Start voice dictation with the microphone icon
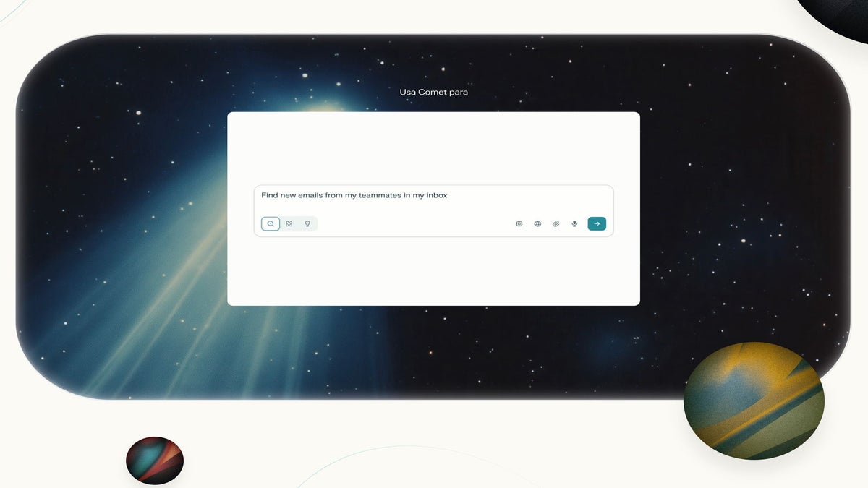Screen dimensions: 868x488 click(x=574, y=224)
